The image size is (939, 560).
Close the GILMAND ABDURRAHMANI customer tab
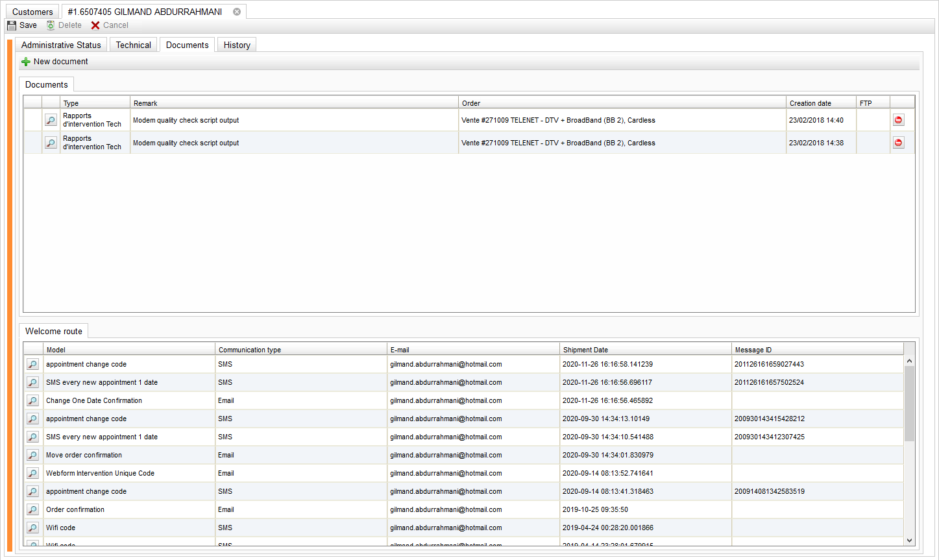point(237,12)
